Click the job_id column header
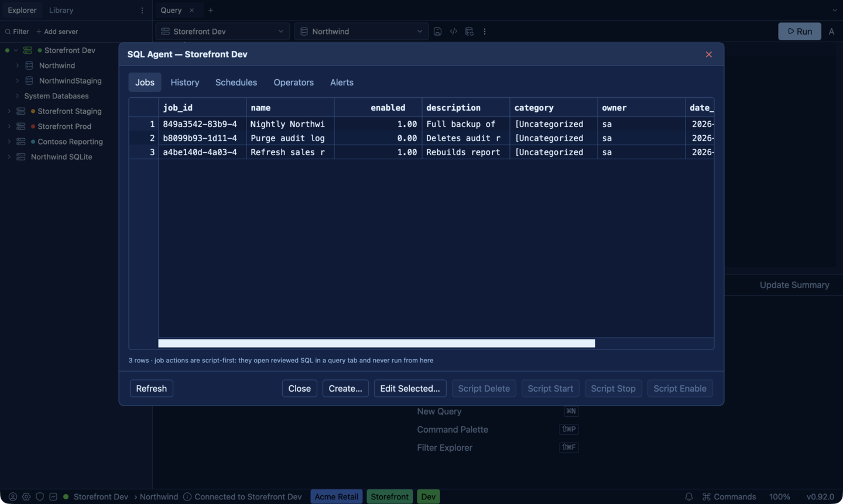The width and height of the screenshot is (843, 504). (x=202, y=108)
